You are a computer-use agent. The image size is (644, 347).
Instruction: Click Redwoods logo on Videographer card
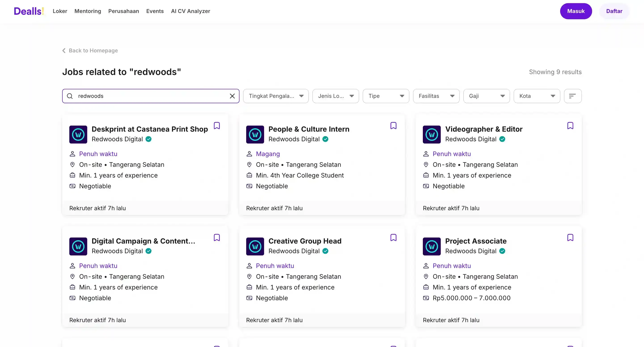[x=432, y=135]
